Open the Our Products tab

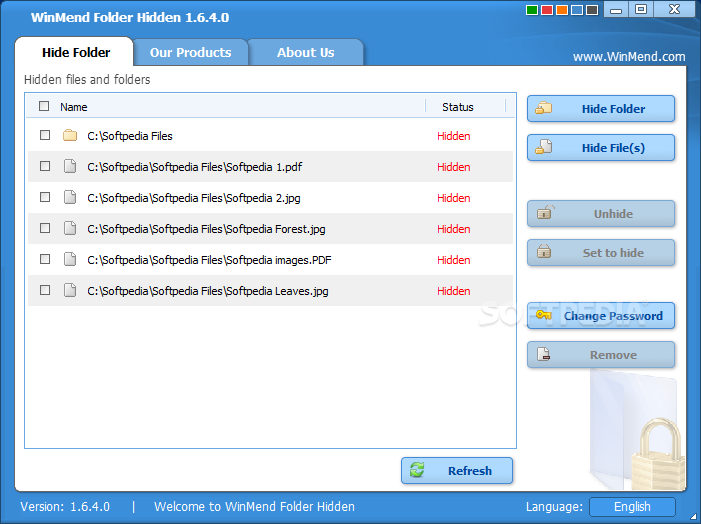[190, 52]
